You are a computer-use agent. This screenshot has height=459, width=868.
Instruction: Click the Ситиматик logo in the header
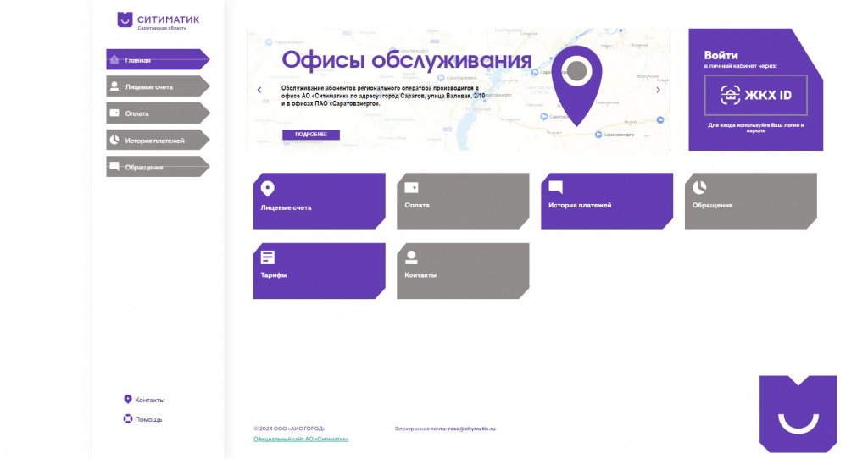[x=158, y=19]
